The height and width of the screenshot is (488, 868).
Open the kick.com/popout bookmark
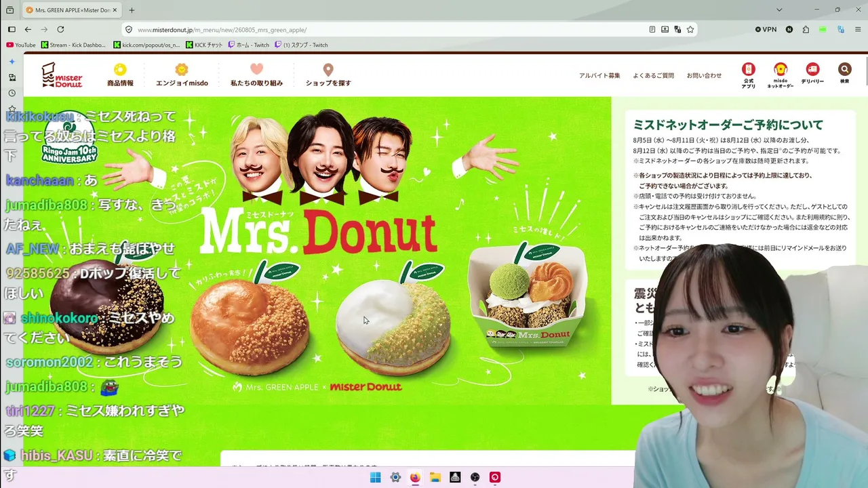point(147,45)
